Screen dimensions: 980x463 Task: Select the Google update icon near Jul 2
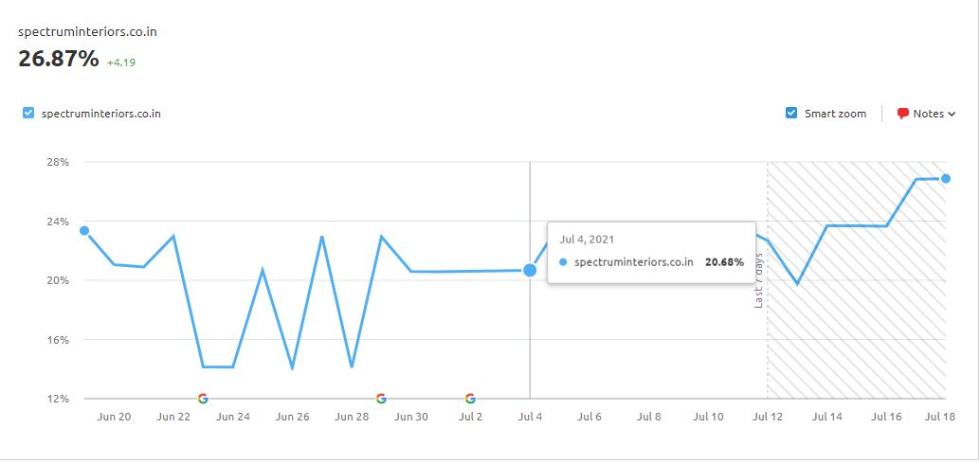470,399
